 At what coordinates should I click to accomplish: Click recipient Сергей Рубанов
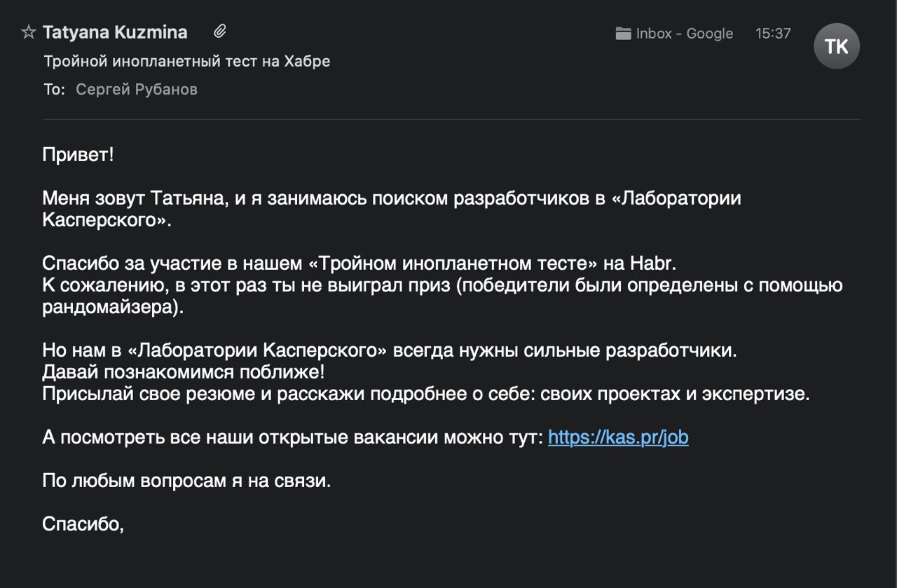click(x=137, y=90)
